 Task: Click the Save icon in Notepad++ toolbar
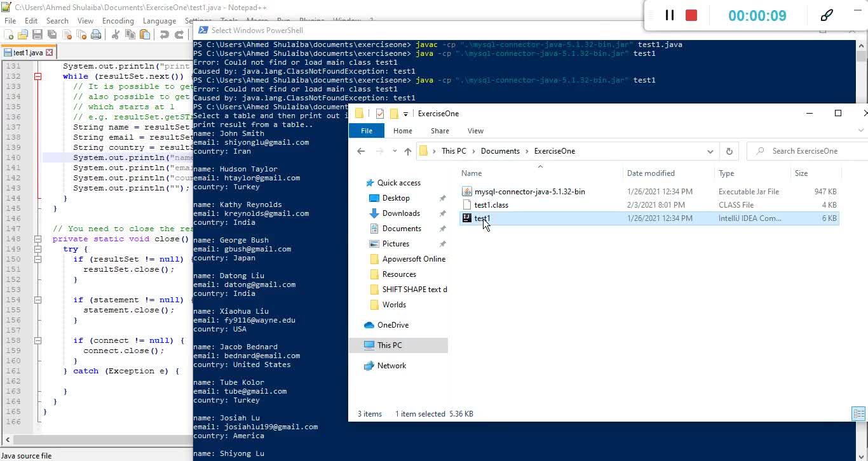[37, 34]
